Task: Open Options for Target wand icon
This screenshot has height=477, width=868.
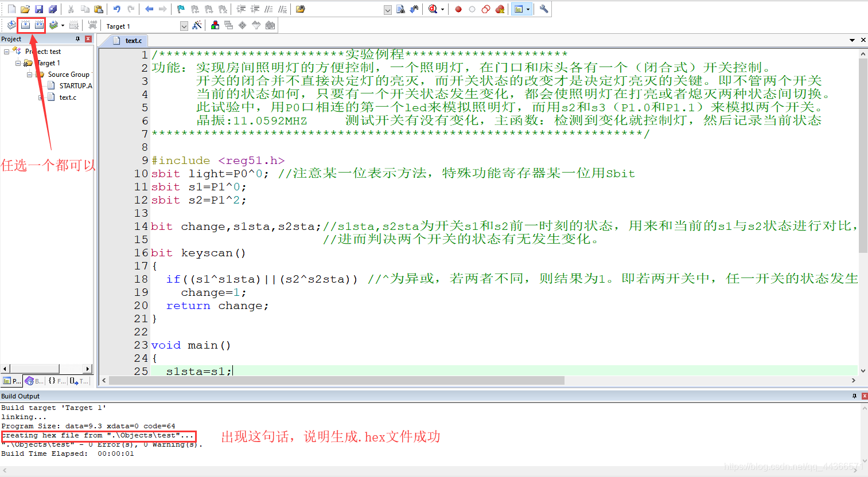Action: pyautogui.click(x=197, y=25)
